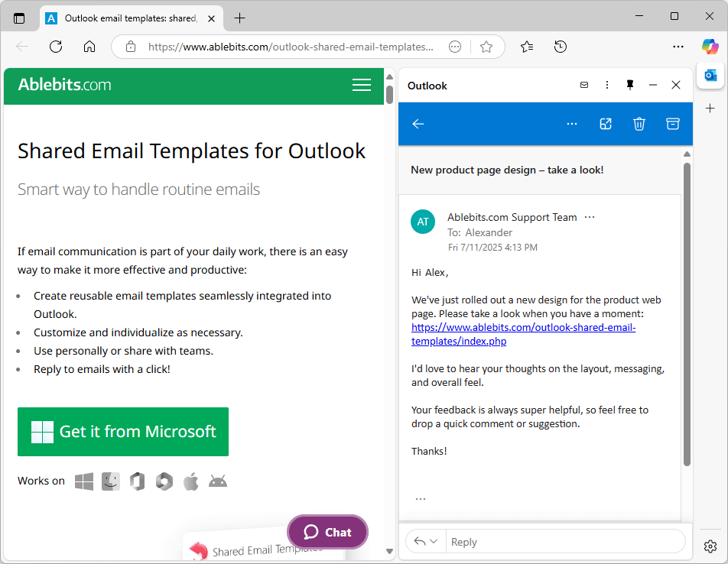The height and width of the screenshot is (564, 728).
Task: Go back to Outlook inbox arrow
Action: tap(418, 124)
